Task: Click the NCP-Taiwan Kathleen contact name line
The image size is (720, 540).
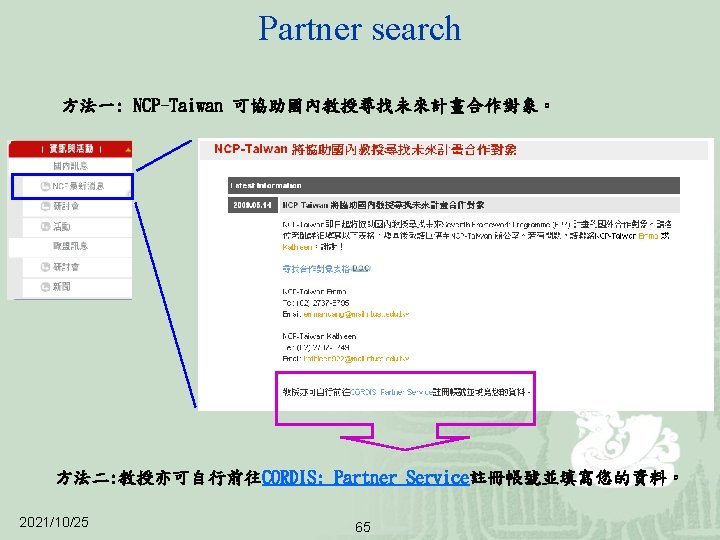Action: click(x=319, y=336)
